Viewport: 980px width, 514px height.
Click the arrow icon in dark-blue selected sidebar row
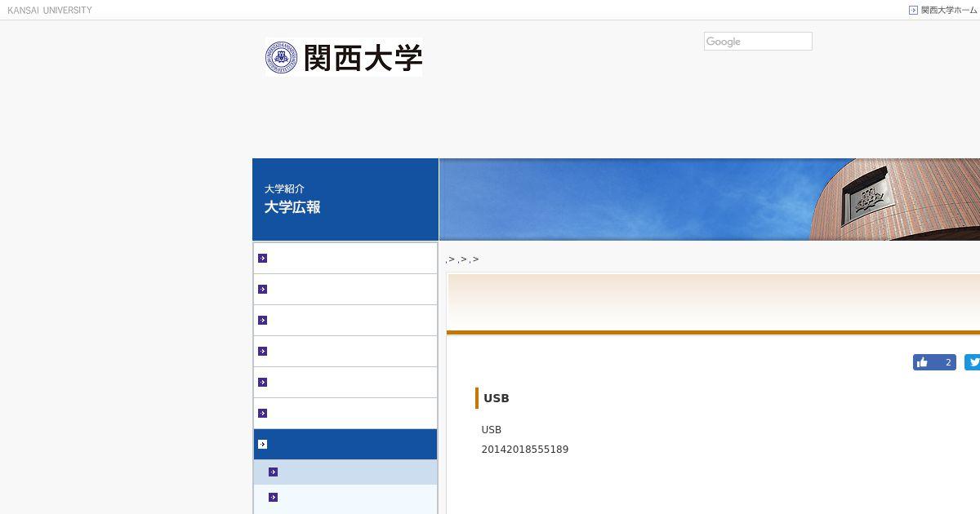point(262,444)
